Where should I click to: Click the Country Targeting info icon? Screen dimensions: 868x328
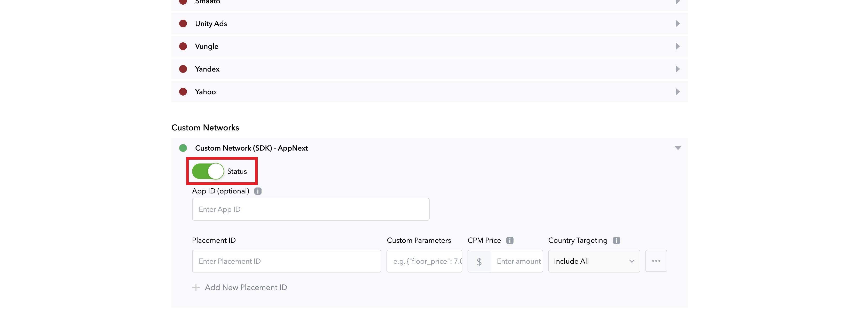(616, 240)
